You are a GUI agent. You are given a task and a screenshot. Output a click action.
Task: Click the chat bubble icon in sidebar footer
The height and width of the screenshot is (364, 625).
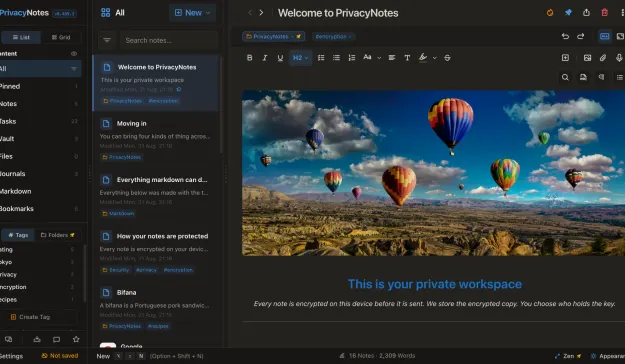point(57,339)
